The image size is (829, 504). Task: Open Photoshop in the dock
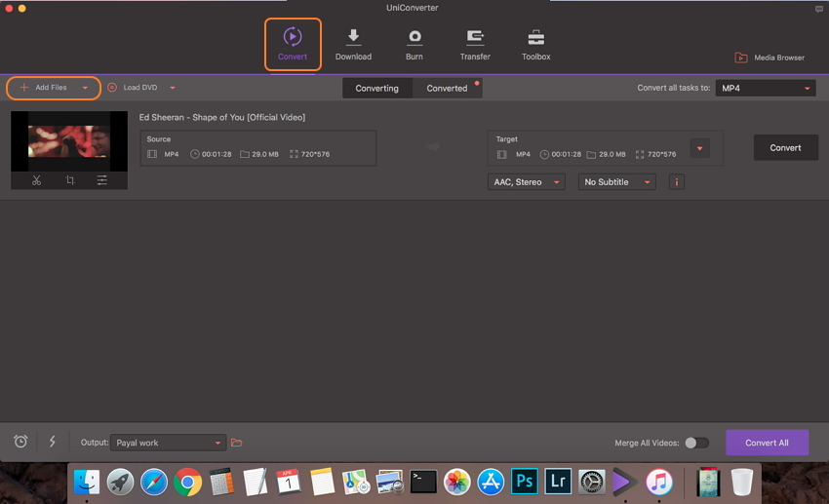point(525,482)
